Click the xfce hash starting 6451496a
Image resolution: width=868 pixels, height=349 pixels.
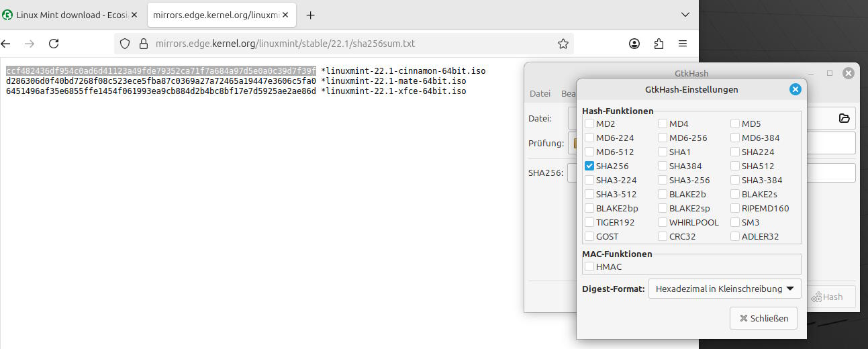161,91
